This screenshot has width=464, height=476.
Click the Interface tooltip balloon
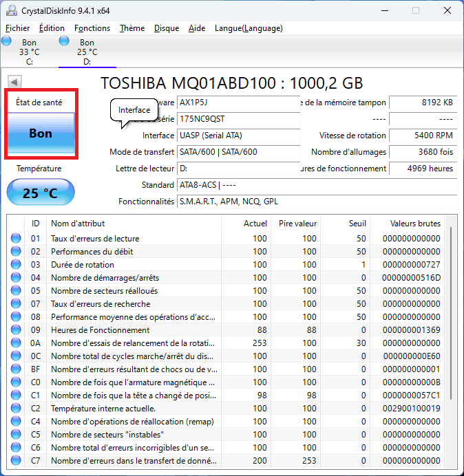134,110
